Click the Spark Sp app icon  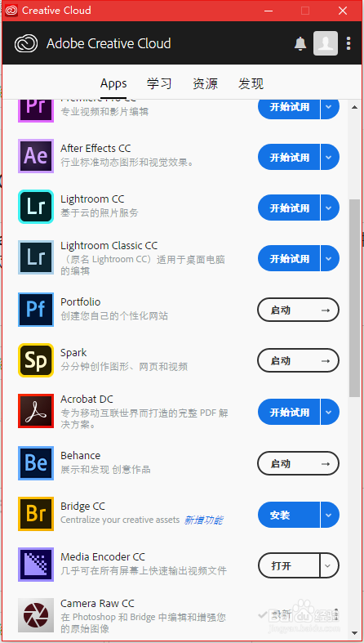pos(36,360)
